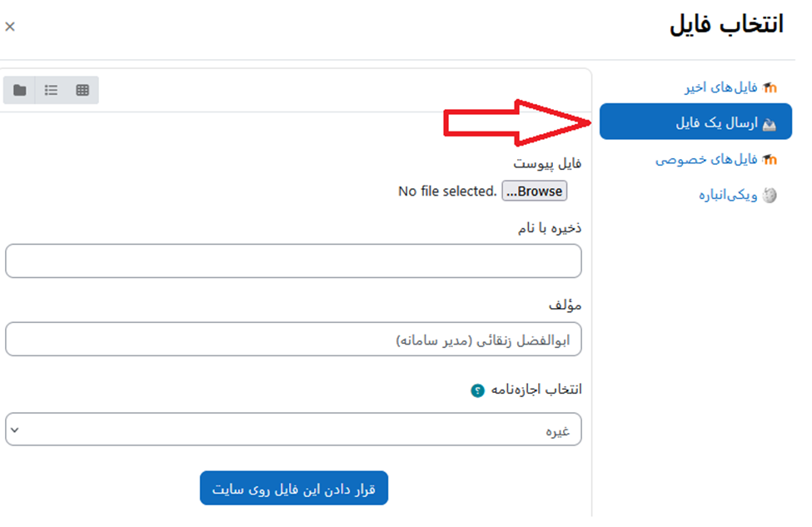This screenshot has height=527, width=812.
Task: Open the licence help question mark icon
Action: coord(477,390)
